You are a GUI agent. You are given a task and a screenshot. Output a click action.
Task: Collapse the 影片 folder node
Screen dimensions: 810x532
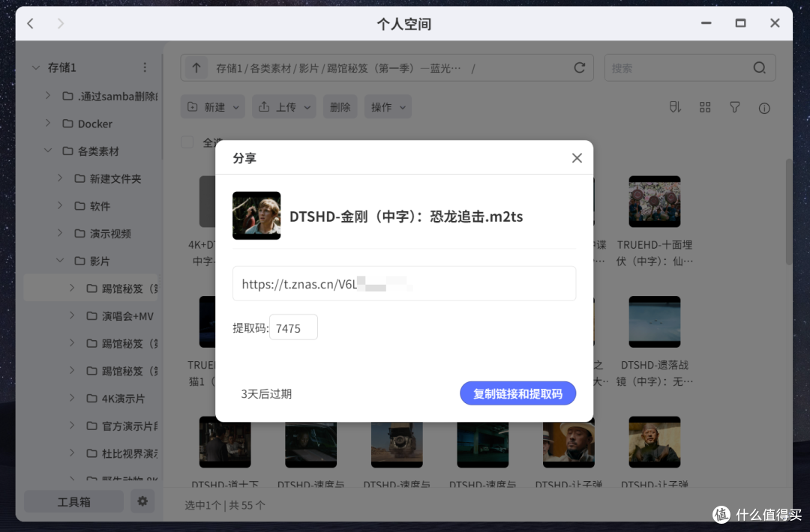(60, 261)
